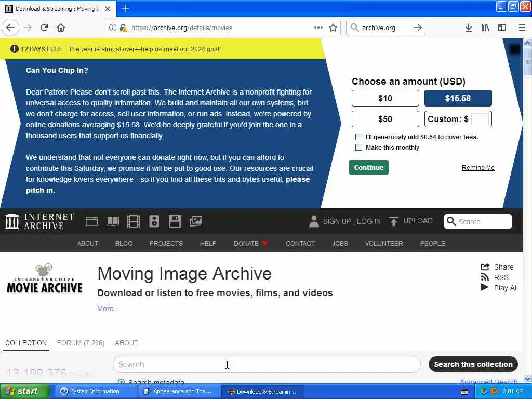The image size is (532, 399).
Task: Open the Firefox hamburger menu
Action: point(522,28)
